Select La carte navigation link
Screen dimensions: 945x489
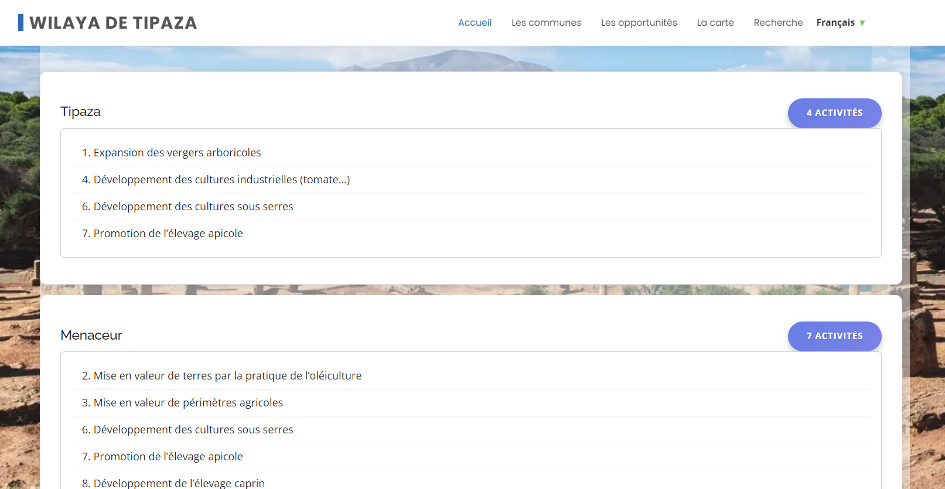click(x=715, y=23)
